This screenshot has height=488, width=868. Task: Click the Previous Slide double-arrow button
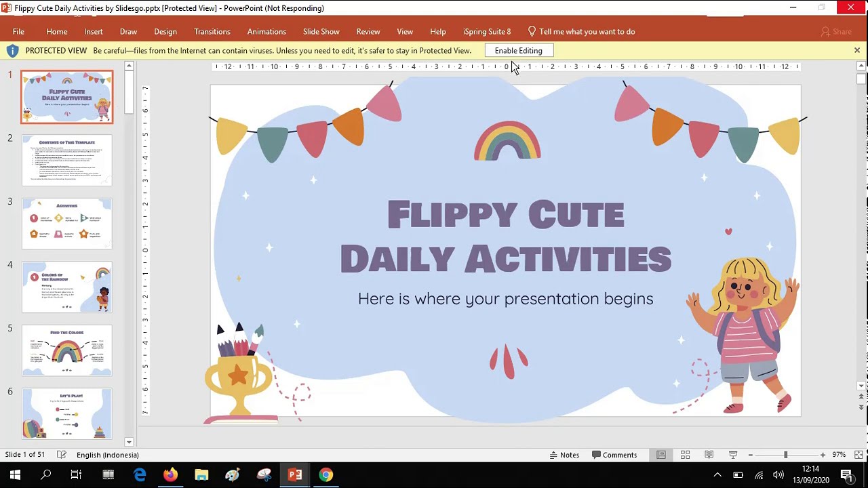click(861, 397)
